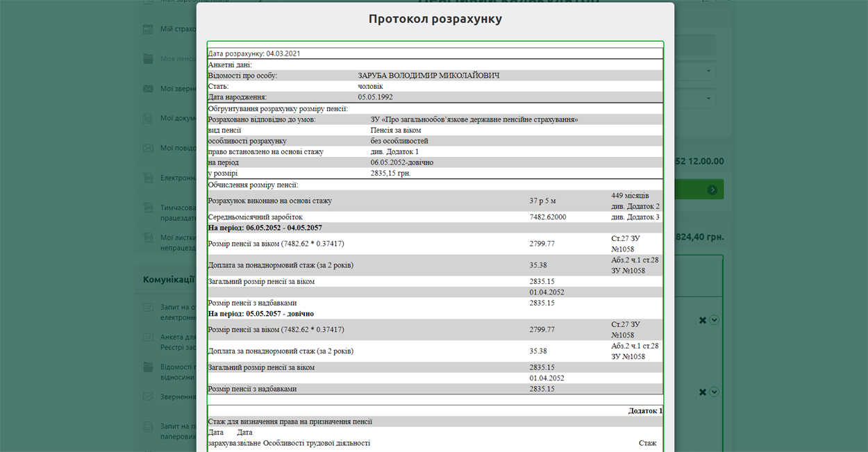The image size is (868, 452).
Task: Click the input field behind dialog top right
Action: 695,45
